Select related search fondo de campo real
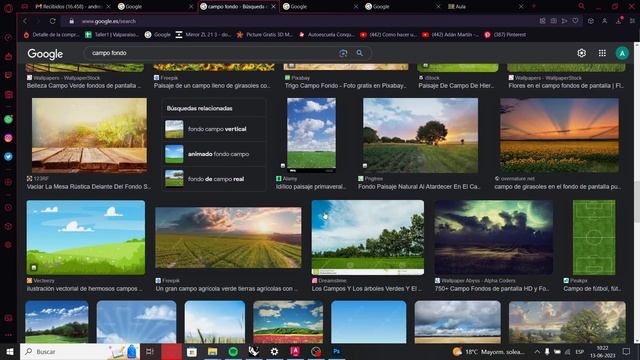 214,179
